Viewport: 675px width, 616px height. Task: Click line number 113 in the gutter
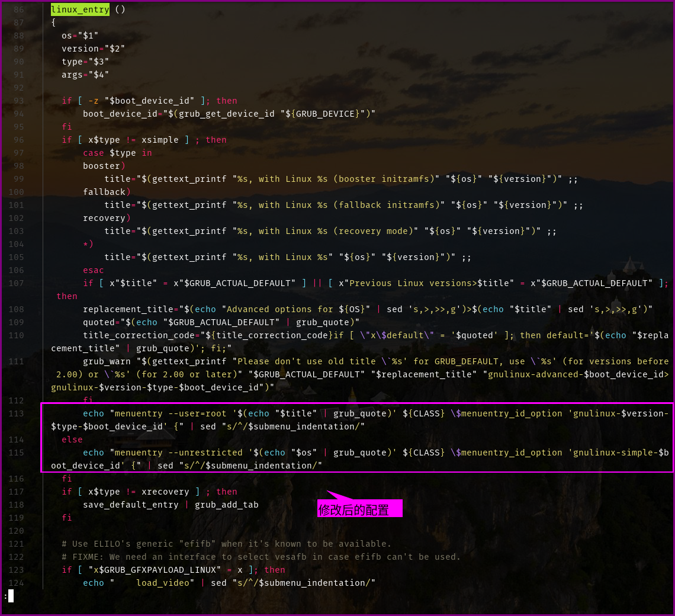pyautogui.click(x=16, y=413)
